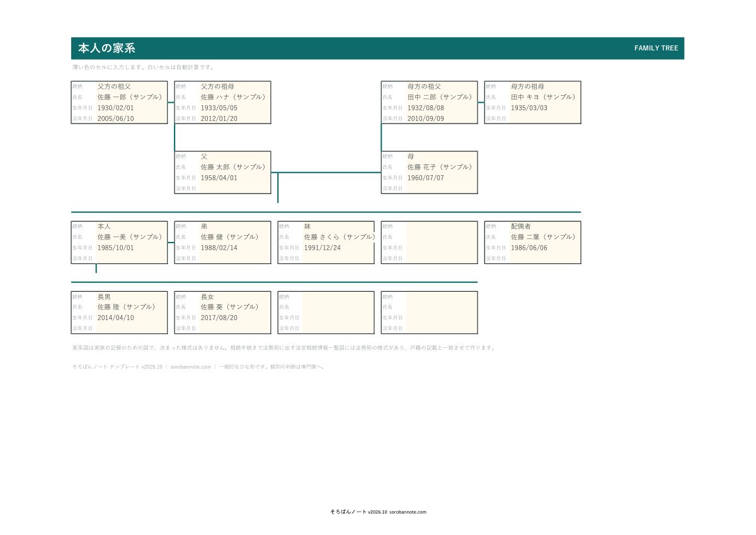Click birth date 1960/07/07

(442, 178)
